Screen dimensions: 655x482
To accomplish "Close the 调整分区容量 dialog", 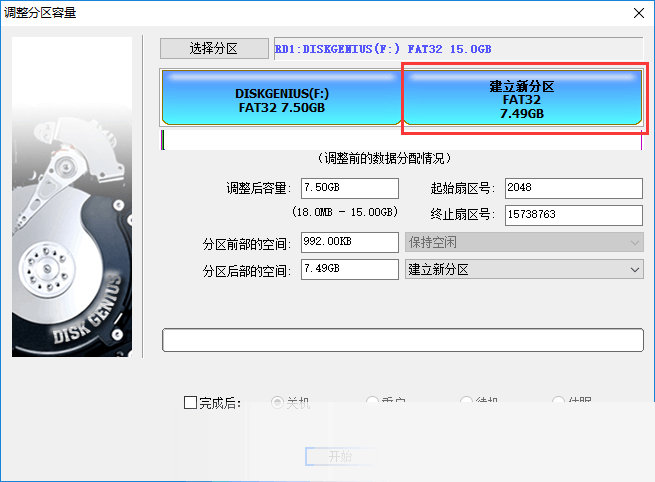I will [x=639, y=13].
